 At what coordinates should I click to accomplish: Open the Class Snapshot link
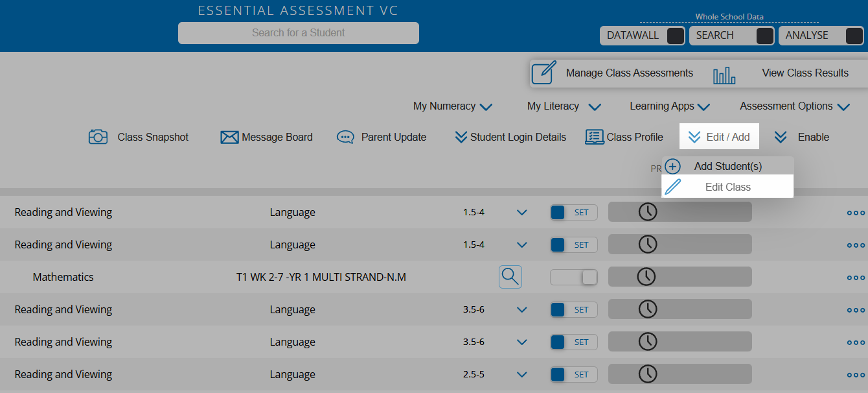pyautogui.click(x=153, y=137)
